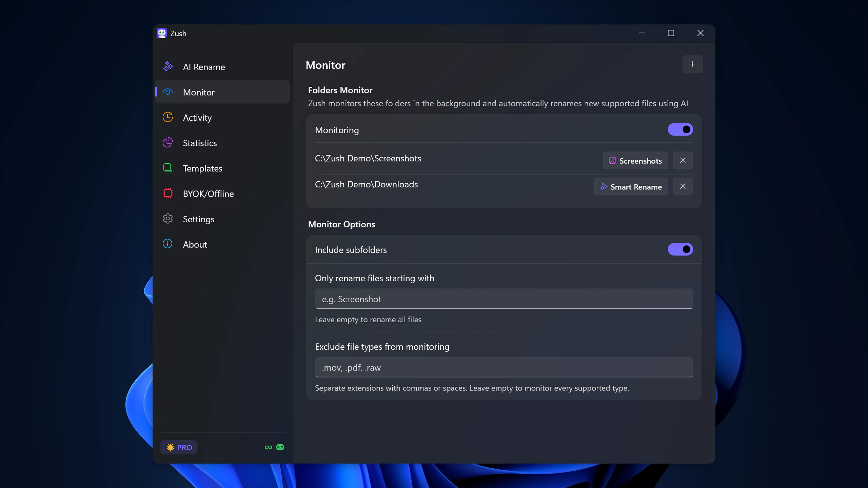Click the Monitor Options heading

click(341, 224)
